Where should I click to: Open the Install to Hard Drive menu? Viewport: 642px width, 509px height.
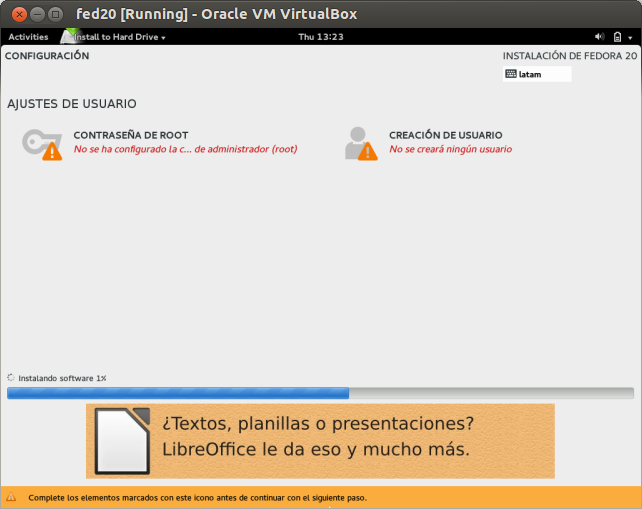[x=120, y=37]
